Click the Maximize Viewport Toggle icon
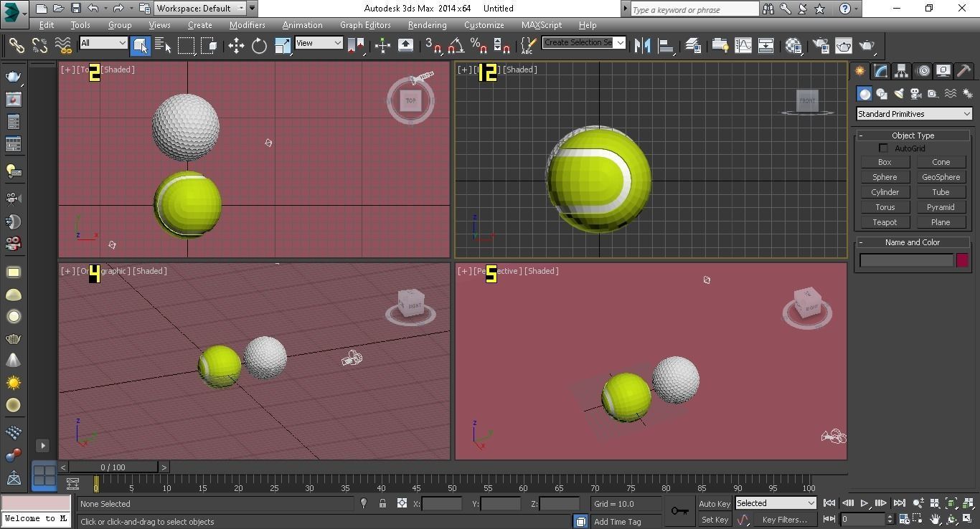The height and width of the screenshot is (529, 980). coord(969,519)
